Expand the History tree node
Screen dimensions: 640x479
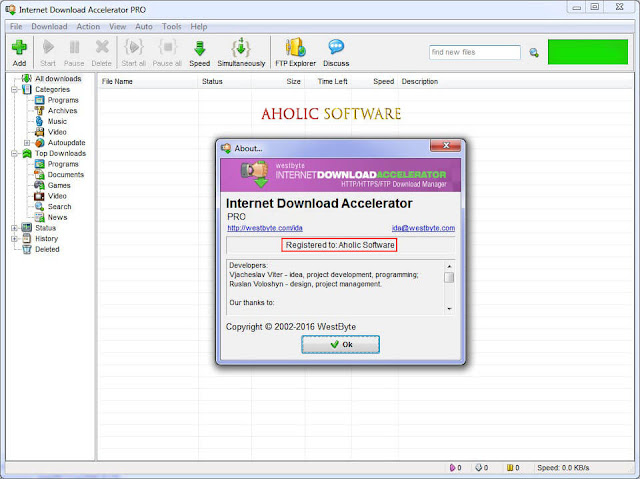point(14,239)
